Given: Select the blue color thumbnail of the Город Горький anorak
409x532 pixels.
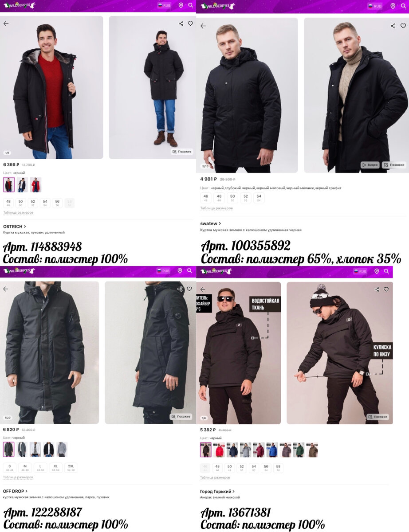Looking at the screenshot, I should point(272,450).
